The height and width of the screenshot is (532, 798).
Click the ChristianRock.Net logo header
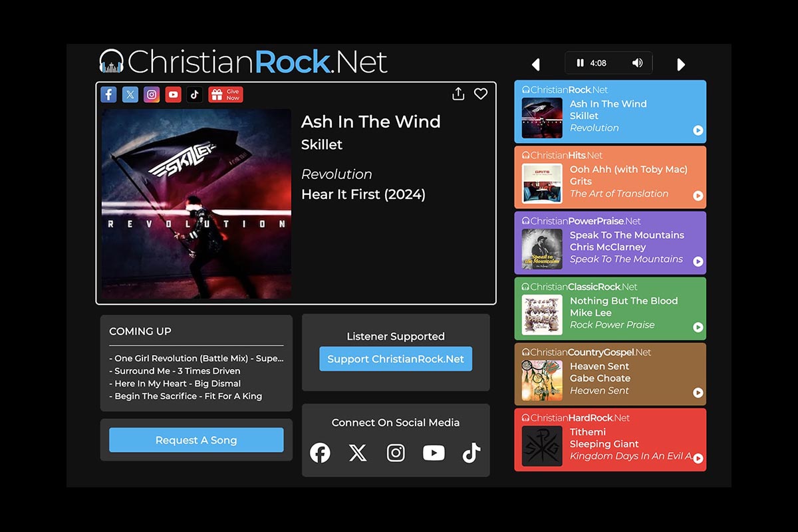[x=243, y=62]
